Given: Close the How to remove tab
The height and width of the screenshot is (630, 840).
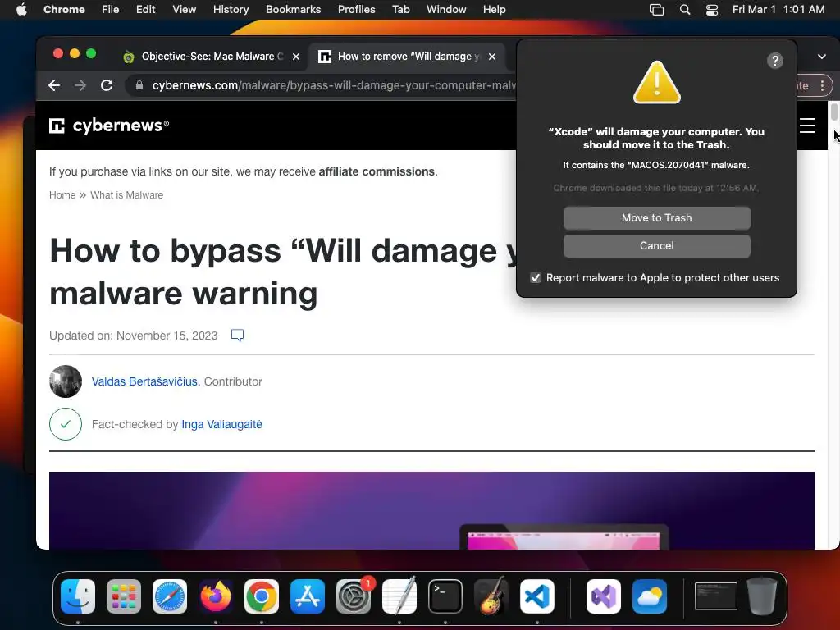Looking at the screenshot, I should click(x=492, y=57).
